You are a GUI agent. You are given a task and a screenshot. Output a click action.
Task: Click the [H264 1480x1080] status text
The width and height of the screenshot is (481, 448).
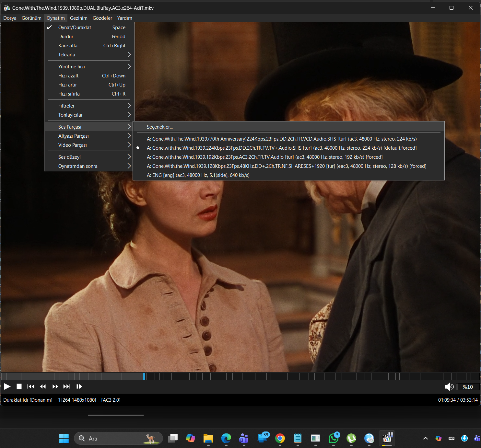tap(77, 400)
